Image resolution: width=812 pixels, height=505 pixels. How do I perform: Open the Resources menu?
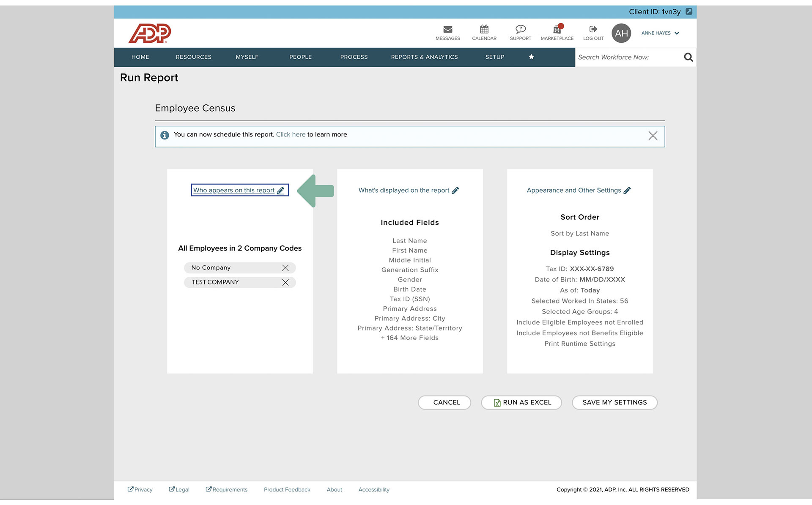[x=194, y=57]
